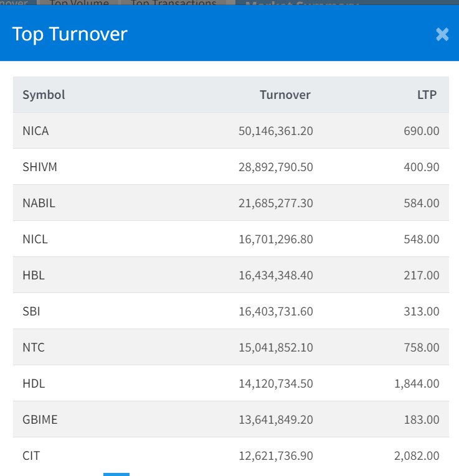Choose the GBIME symbol
459x476 pixels.
(40, 420)
